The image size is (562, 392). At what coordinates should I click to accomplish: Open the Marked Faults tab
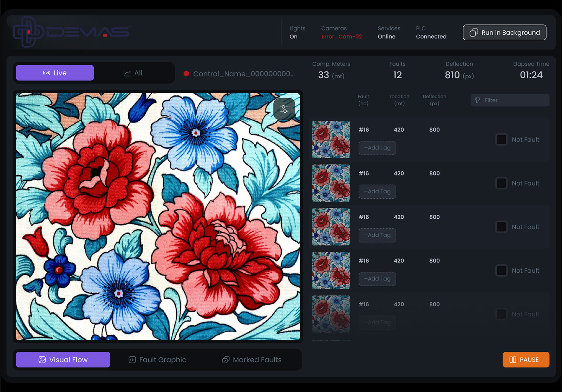pyautogui.click(x=252, y=360)
